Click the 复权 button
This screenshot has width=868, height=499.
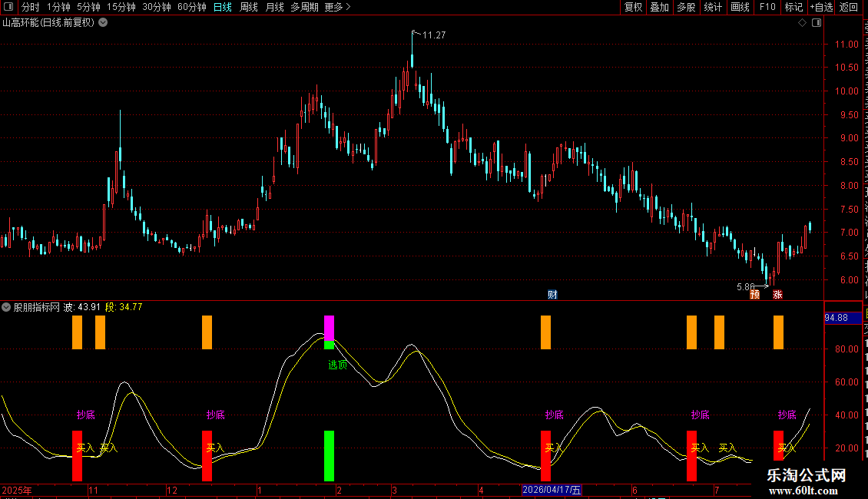click(x=633, y=7)
